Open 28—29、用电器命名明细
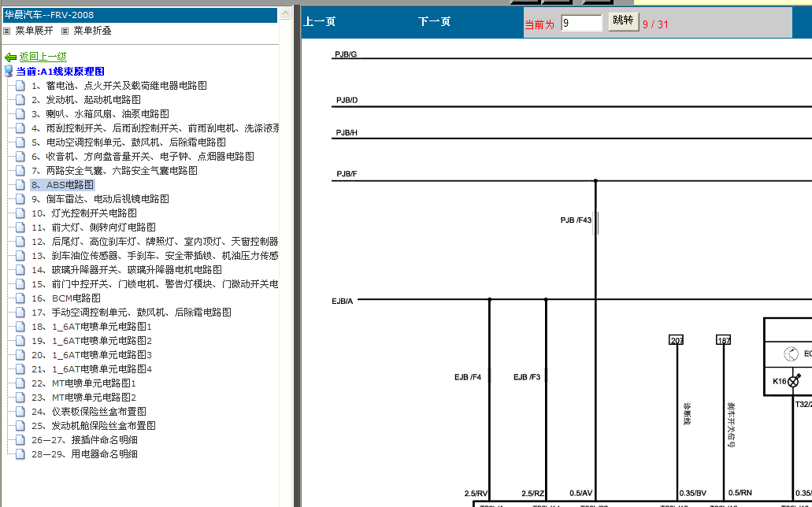This screenshot has width=812, height=507. (84, 454)
